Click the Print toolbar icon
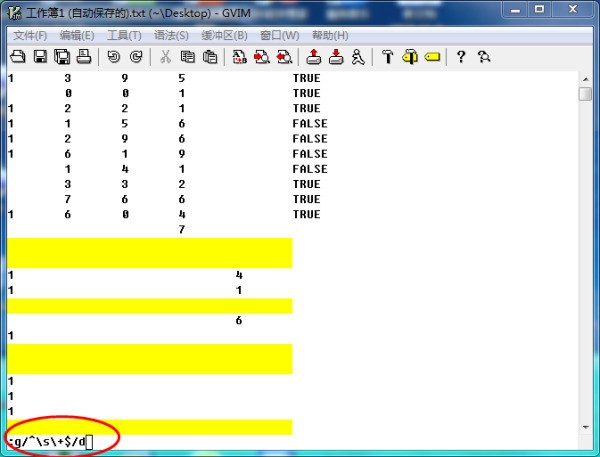This screenshot has width=600, height=457. 84,57
